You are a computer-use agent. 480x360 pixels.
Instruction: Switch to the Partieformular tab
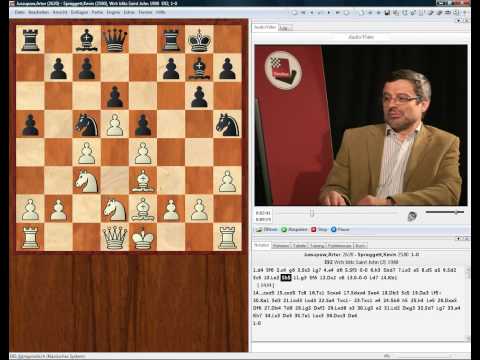[x=339, y=246]
